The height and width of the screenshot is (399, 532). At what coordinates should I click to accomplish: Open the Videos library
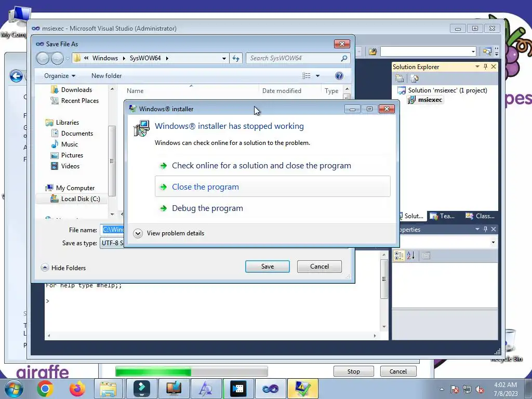[70, 166]
